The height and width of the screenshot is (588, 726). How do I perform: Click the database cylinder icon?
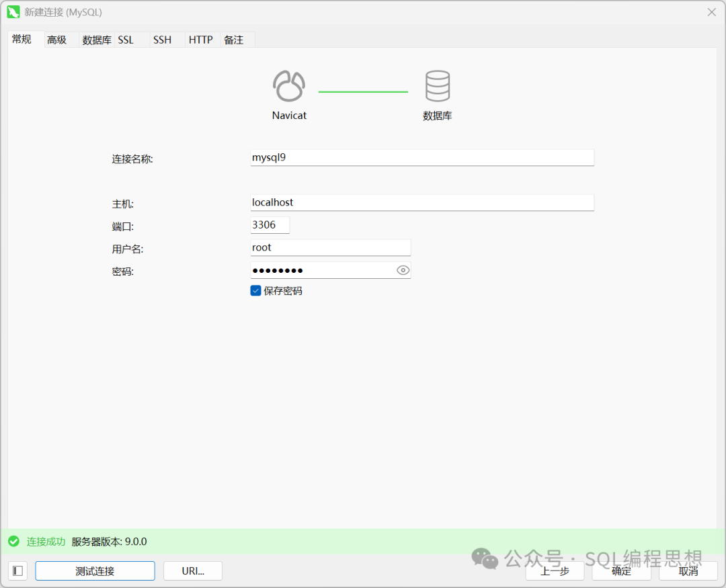pyautogui.click(x=437, y=87)
